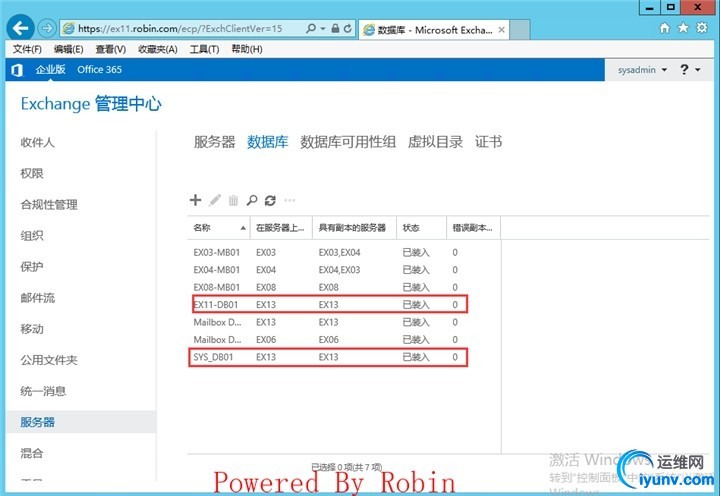720x496 pixels.
Task: Open 移动 in the left navigation
Action: 32,329
